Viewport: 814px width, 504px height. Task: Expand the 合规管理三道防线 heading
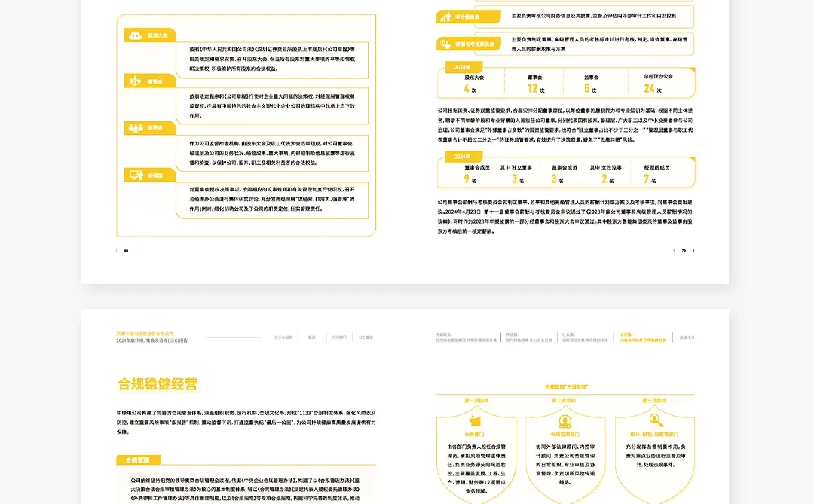tap(565, 387)
